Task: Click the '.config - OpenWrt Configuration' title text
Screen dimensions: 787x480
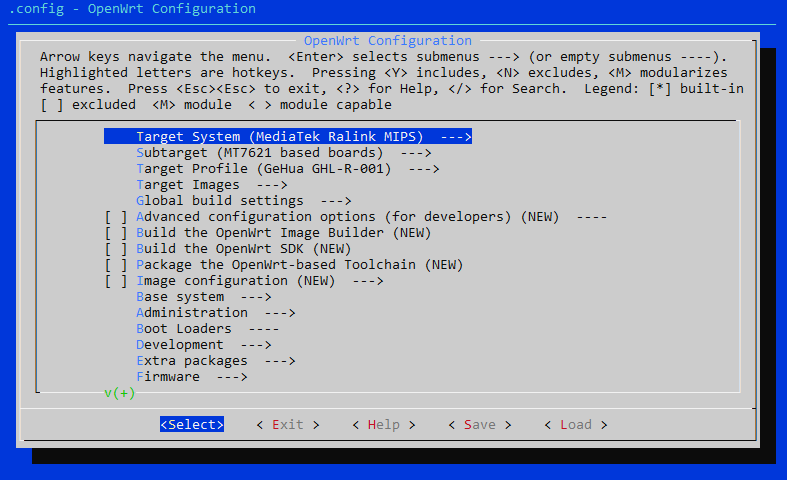Action: [132, 9]
